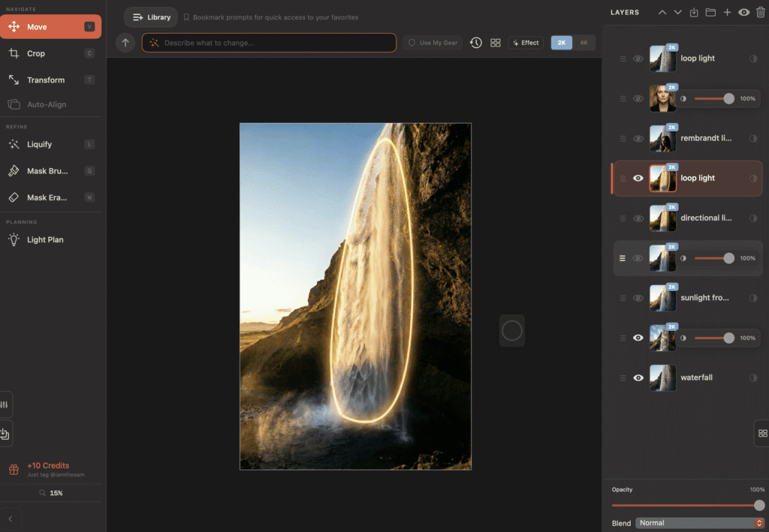Screen dimensions: 769x532
Task: Toggle visibility of the directional light layer
Action: coord(638,218)
